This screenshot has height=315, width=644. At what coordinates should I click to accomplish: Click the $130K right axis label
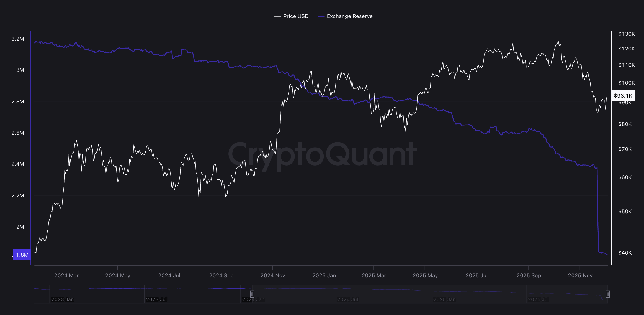[627, 34]
